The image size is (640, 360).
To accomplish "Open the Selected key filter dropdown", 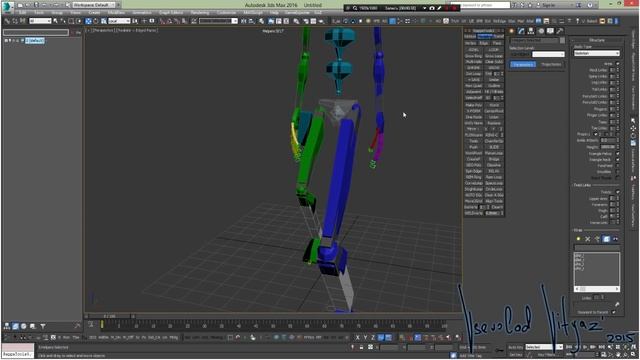I will coord(544,347).
